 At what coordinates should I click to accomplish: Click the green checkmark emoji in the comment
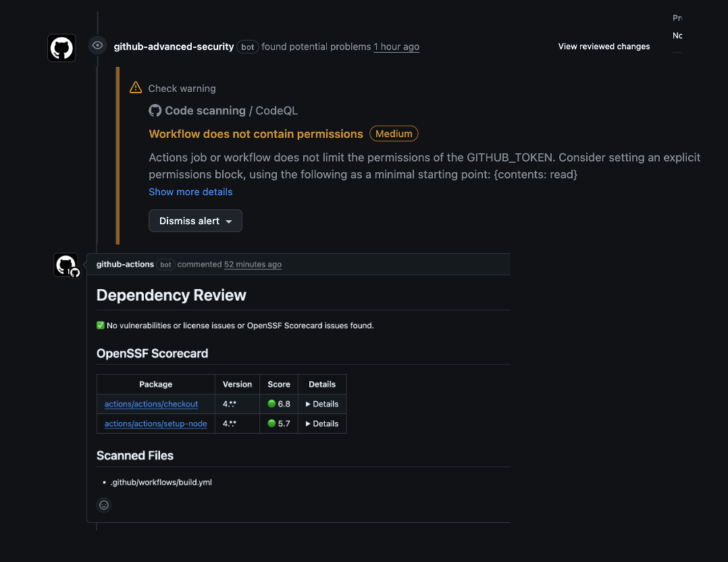[101, 326]
